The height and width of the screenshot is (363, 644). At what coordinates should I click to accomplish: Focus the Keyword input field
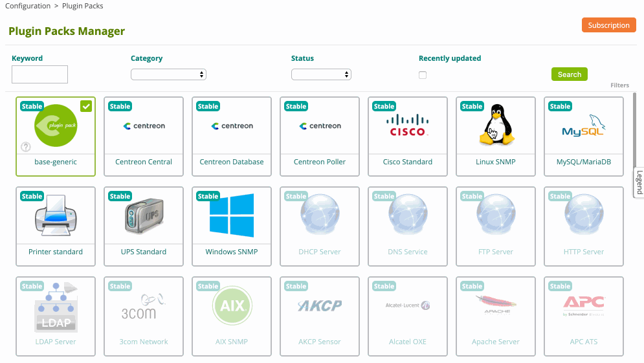[39, 74]
